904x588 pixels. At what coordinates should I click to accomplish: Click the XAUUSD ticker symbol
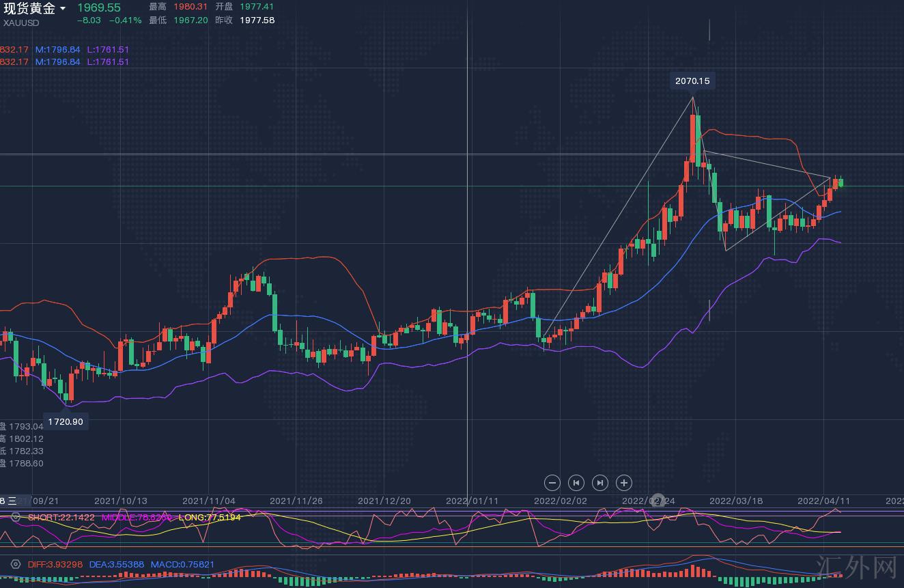(21, 23)
